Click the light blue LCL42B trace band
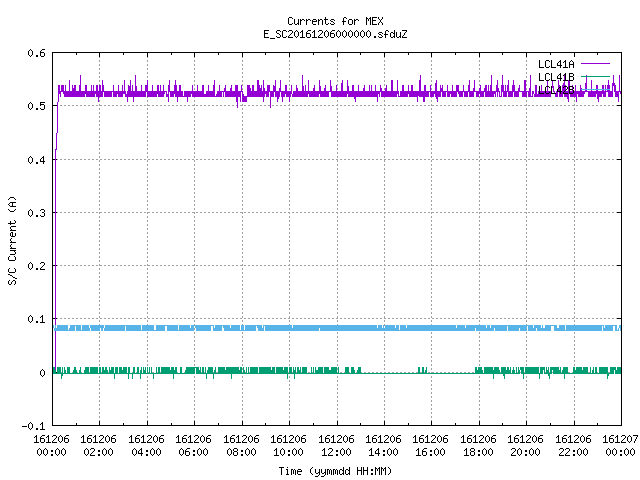 pos(337,328)
